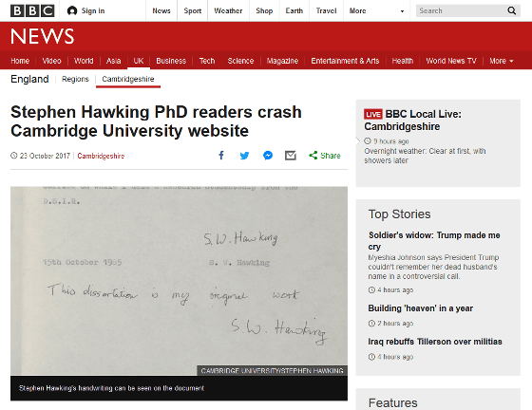Open the Science tab
Viewport: 532px width, 410px height.
[240, 61]
